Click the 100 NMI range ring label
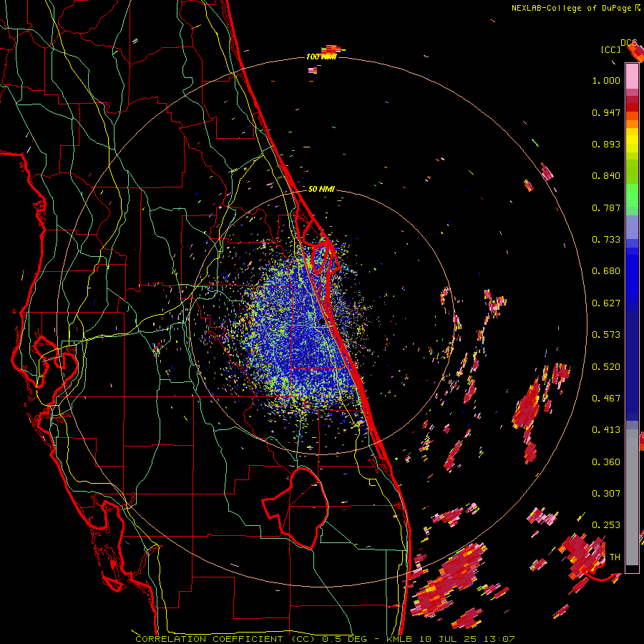Image resolution: width=644 pixels, height=644 pixels. click(321, 57)
